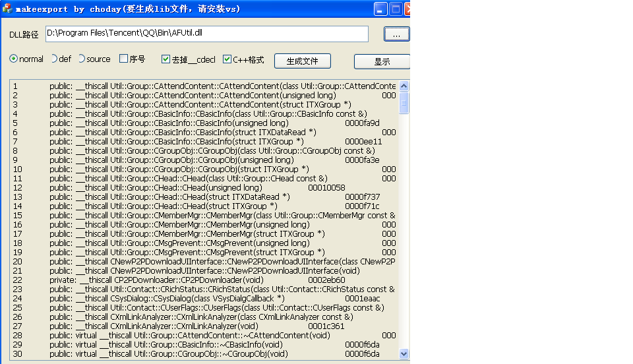Click the list scrollbar down arrow
The width and height of the screenshot is (633, 364).
coord(404,354)
